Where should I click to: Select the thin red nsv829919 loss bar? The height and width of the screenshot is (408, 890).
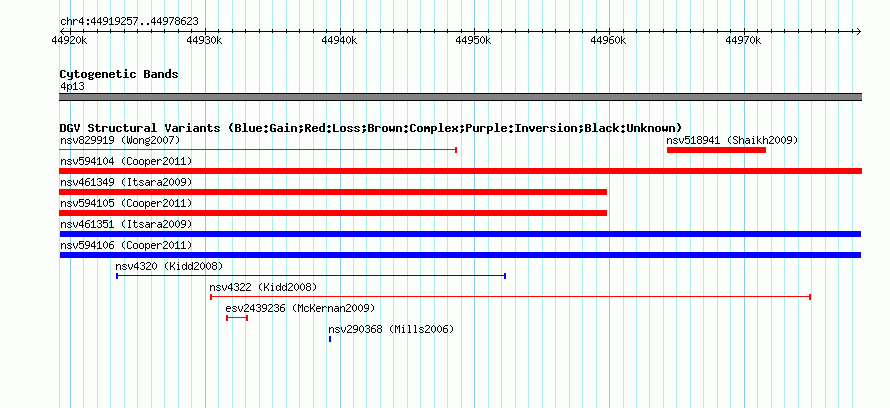coord(258,150)
